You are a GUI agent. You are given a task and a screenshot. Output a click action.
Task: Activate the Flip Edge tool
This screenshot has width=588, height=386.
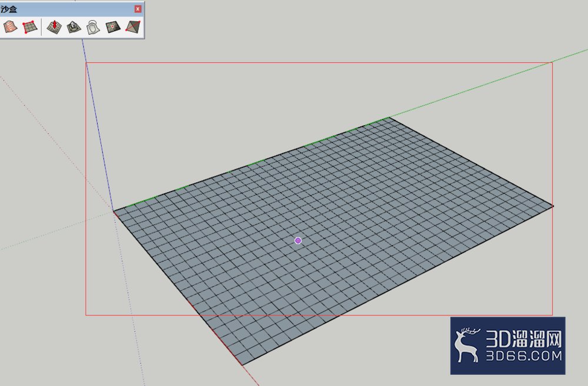133,27
